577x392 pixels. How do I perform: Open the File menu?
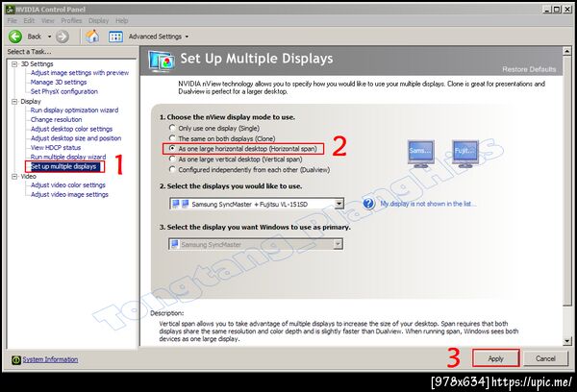13,20
